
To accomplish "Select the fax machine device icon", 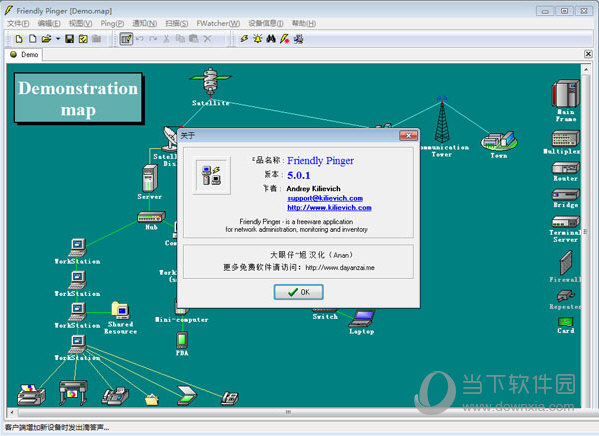I will pos(115,396).
